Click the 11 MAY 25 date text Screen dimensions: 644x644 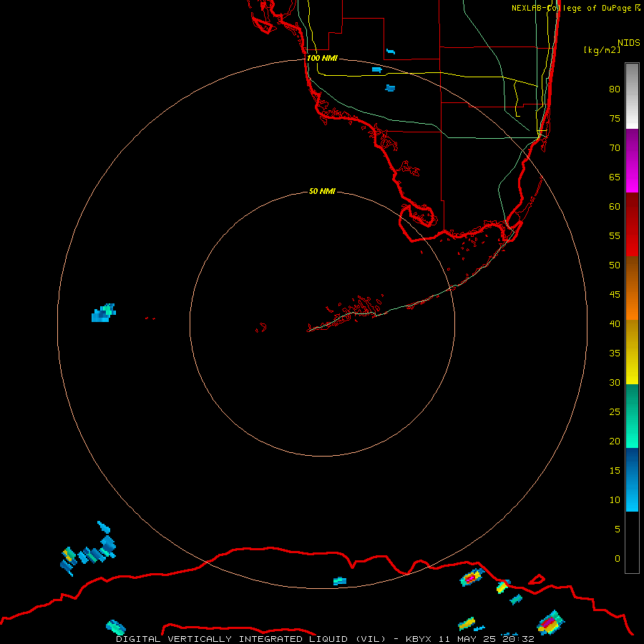pyautogui.click(x=467, y=639)
